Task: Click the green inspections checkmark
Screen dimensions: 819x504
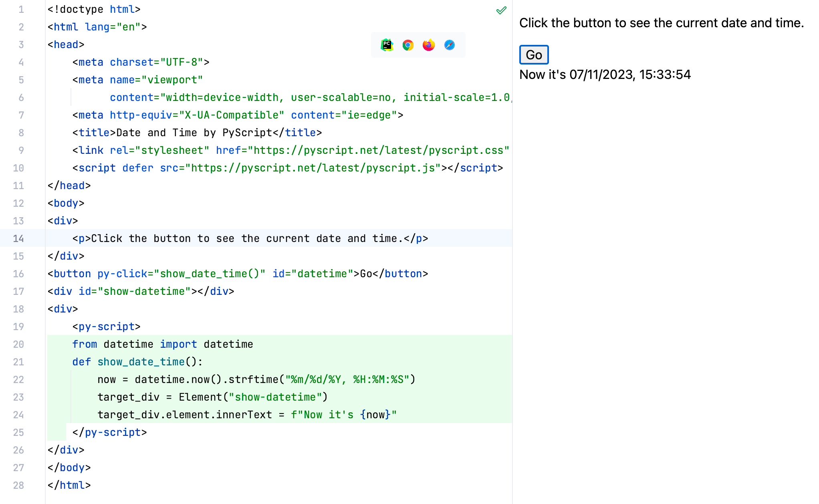Action: [x=501, y=10]
